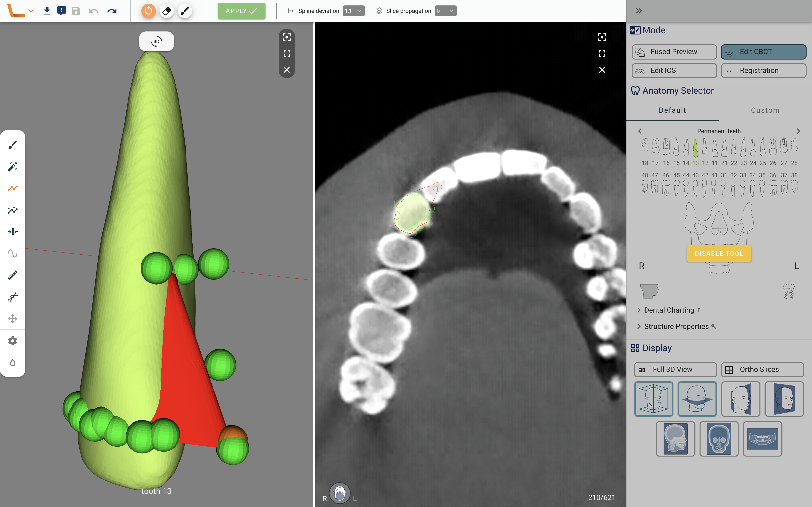The width and height of the screenshot is (812, 507).
Task: Select the Default anatomy tab
Action: pyautogui.click(x=672, y=110)
